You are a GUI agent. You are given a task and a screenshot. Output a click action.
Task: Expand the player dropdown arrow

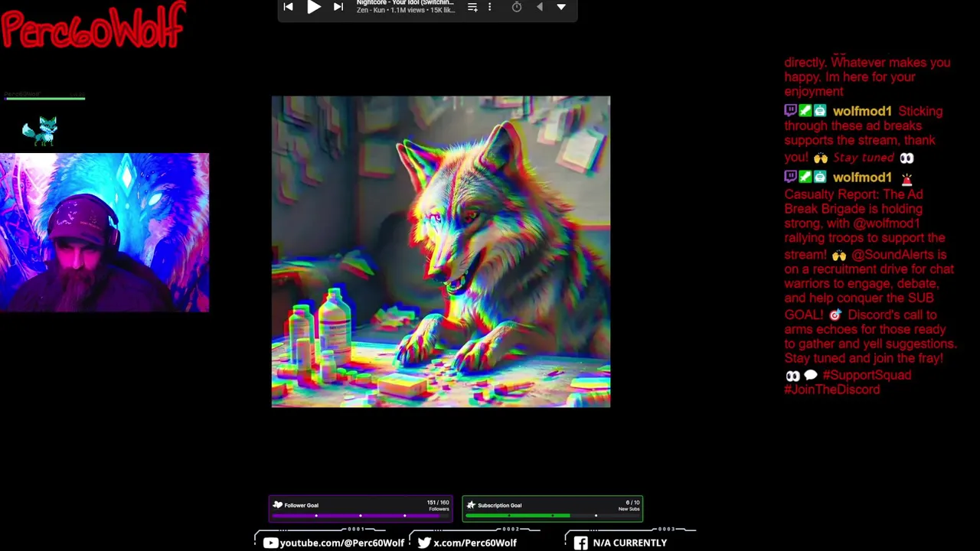coord(561,7)
